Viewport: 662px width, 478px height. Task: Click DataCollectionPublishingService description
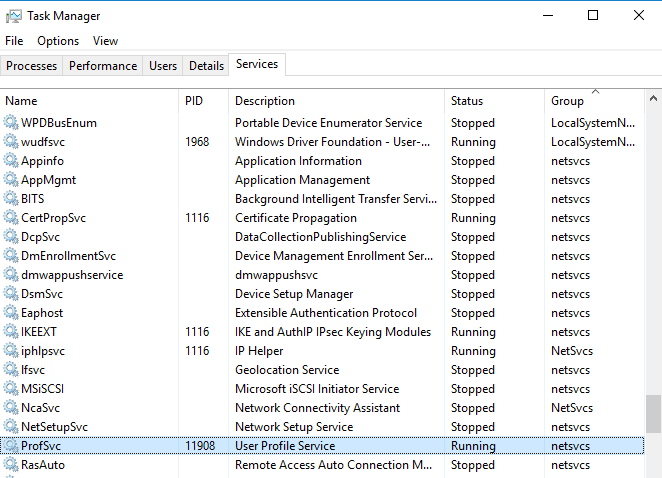point(320,237)
